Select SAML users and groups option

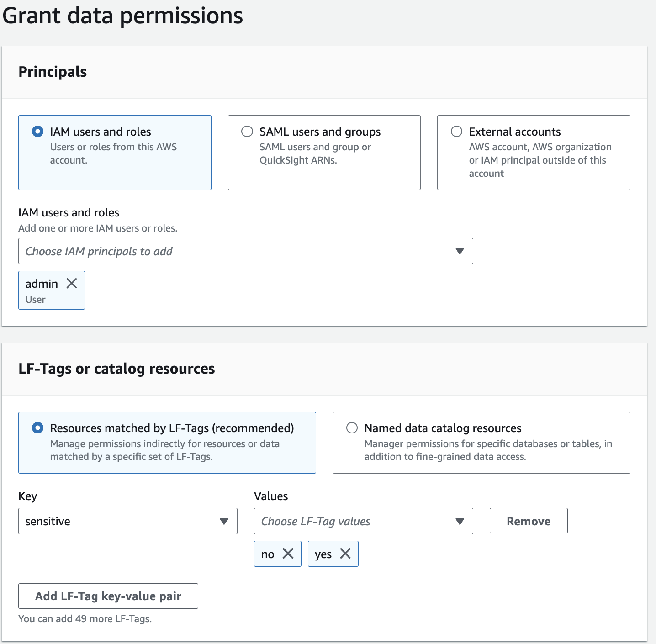[x=247, y=132]
